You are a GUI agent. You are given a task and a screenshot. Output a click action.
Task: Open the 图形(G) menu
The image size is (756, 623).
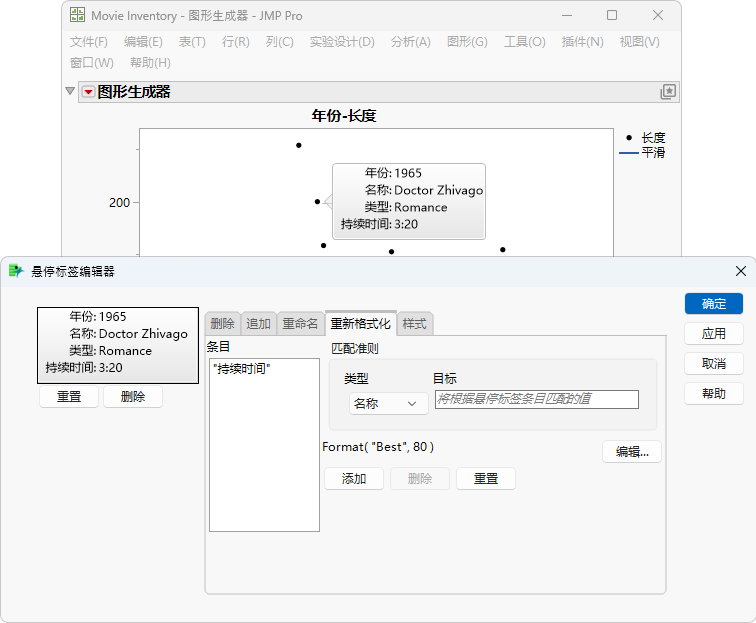pyautogui.click(x=467, y=42)
